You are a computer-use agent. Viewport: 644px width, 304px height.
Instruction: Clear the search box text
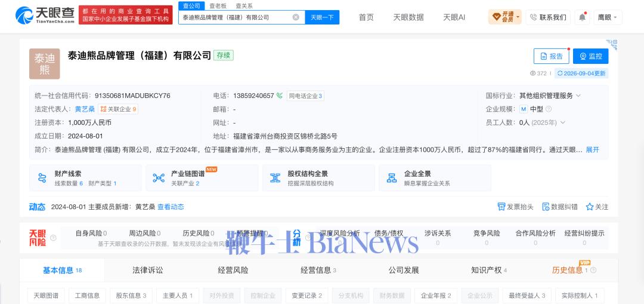pyautogui.click(x=296, y=17)
